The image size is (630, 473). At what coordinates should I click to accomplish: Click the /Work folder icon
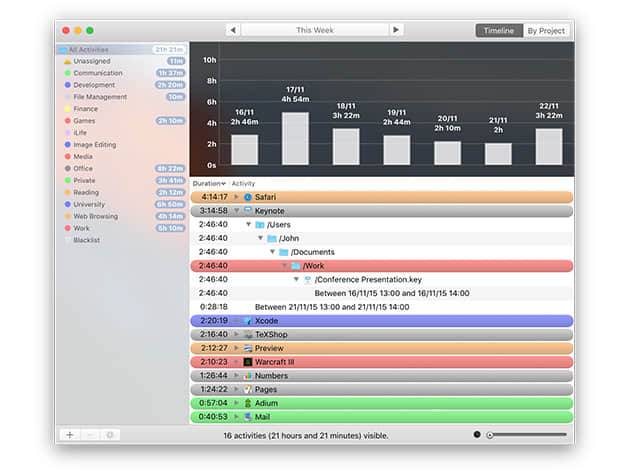coord(296,266)
